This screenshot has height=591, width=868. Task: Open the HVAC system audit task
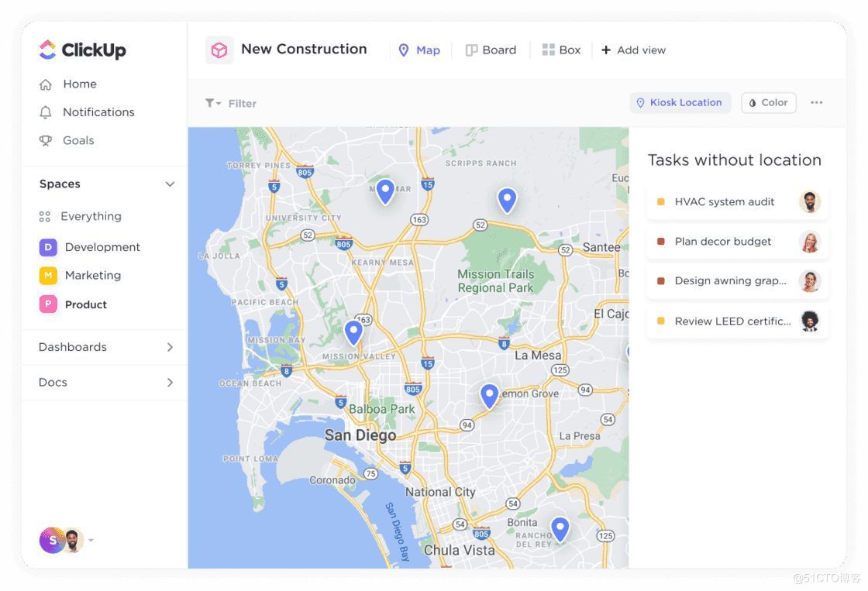click(737, 202)
